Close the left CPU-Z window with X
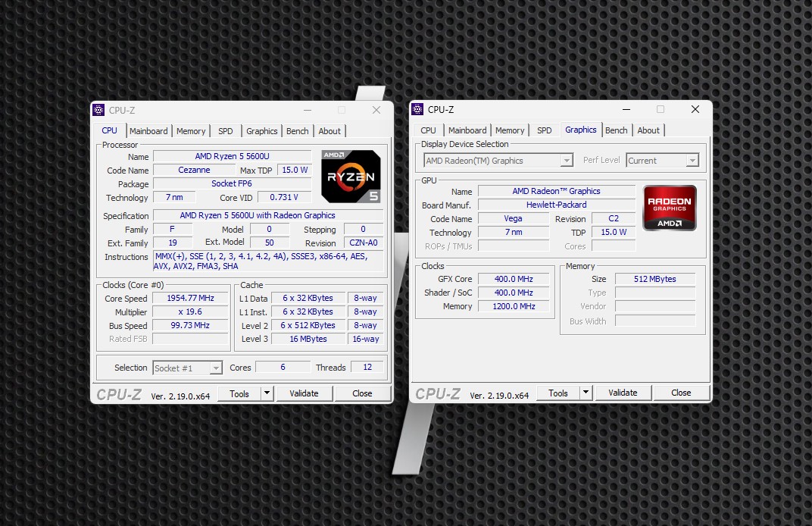 click(x=376, y=110)
